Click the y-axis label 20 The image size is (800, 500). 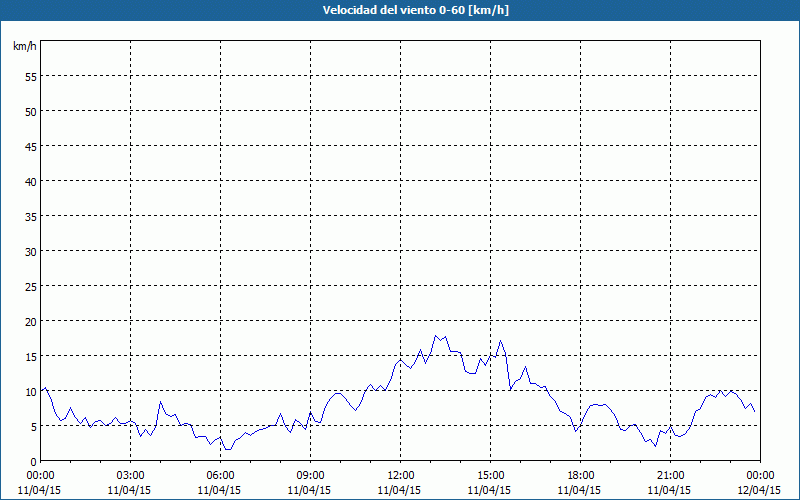click(31, 321)
